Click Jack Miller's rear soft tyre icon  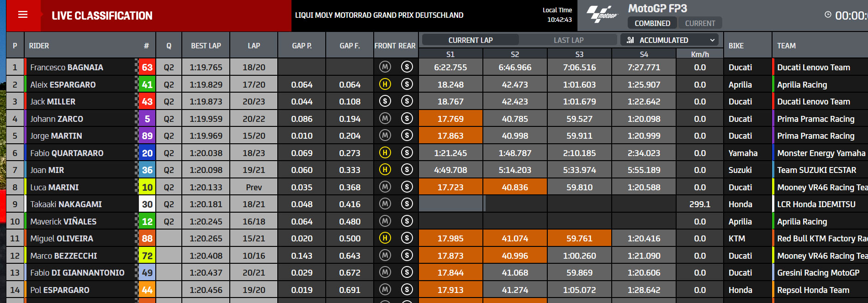tap(407, 101)
